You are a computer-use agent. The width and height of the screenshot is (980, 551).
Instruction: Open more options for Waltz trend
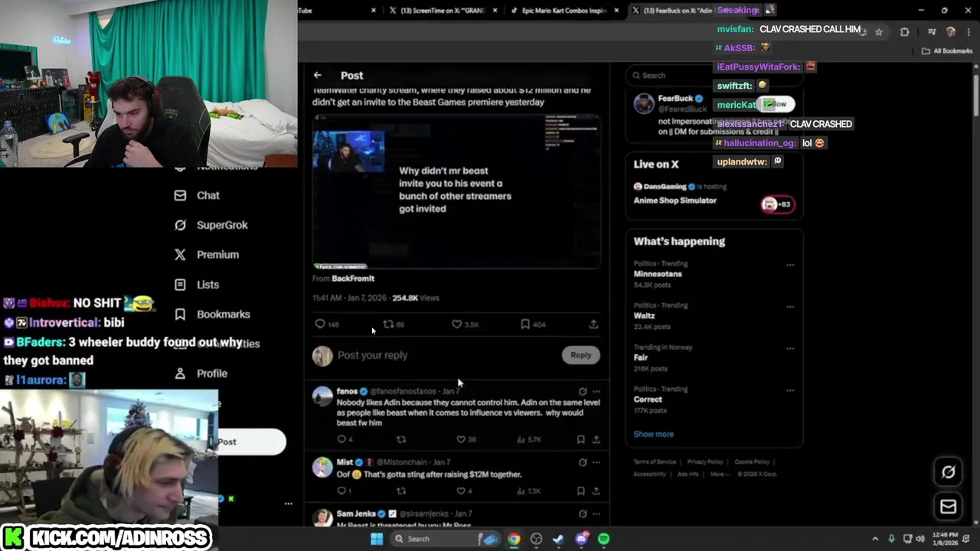coord(790,307)
